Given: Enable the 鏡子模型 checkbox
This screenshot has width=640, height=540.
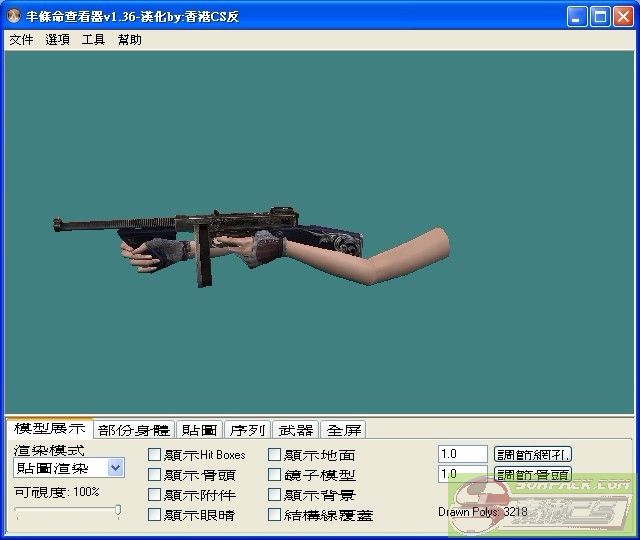Looking at the screenshot, I should [274, 475].
